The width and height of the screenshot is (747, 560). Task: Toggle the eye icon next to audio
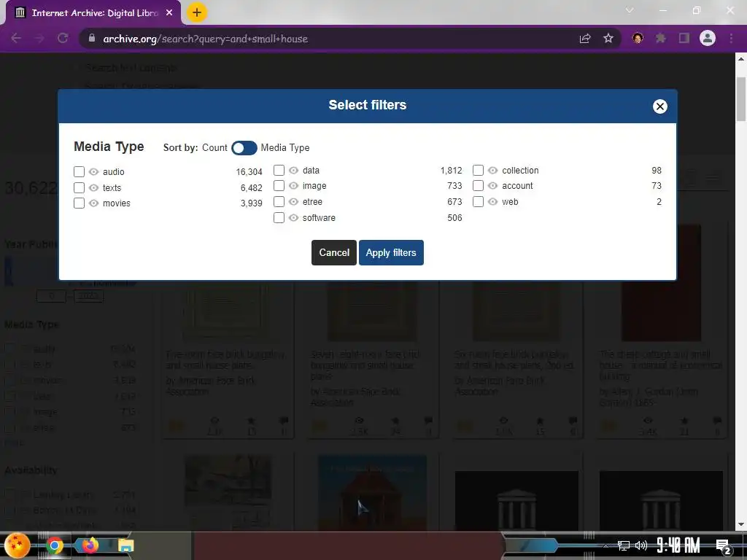(94, 171)
